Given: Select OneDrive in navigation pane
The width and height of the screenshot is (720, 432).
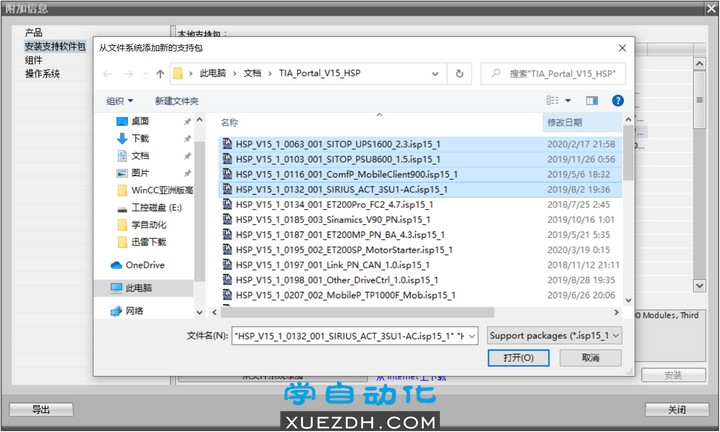Looking at the screenshot, I should 138,265.
